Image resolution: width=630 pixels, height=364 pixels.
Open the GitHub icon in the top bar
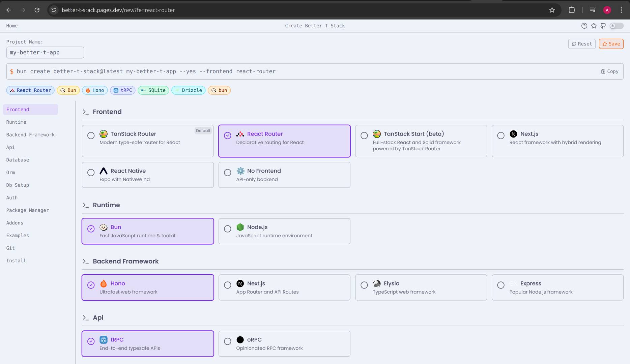coord(603,26)
